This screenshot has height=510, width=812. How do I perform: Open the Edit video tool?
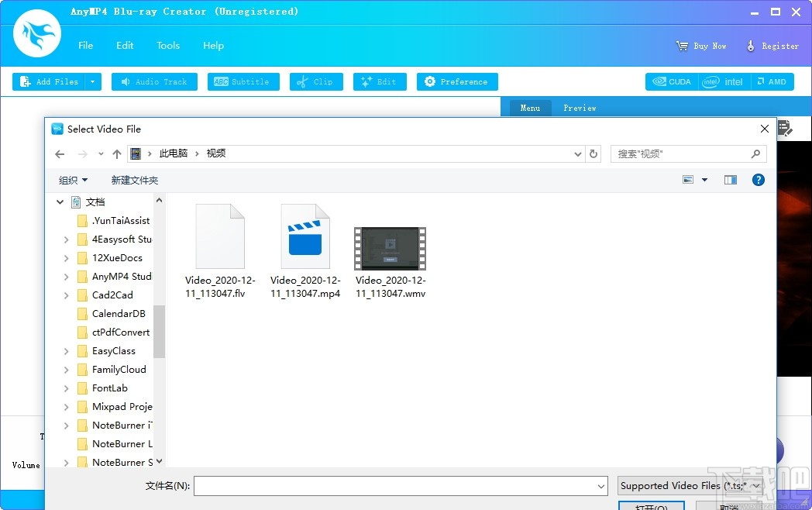[380, 81]
